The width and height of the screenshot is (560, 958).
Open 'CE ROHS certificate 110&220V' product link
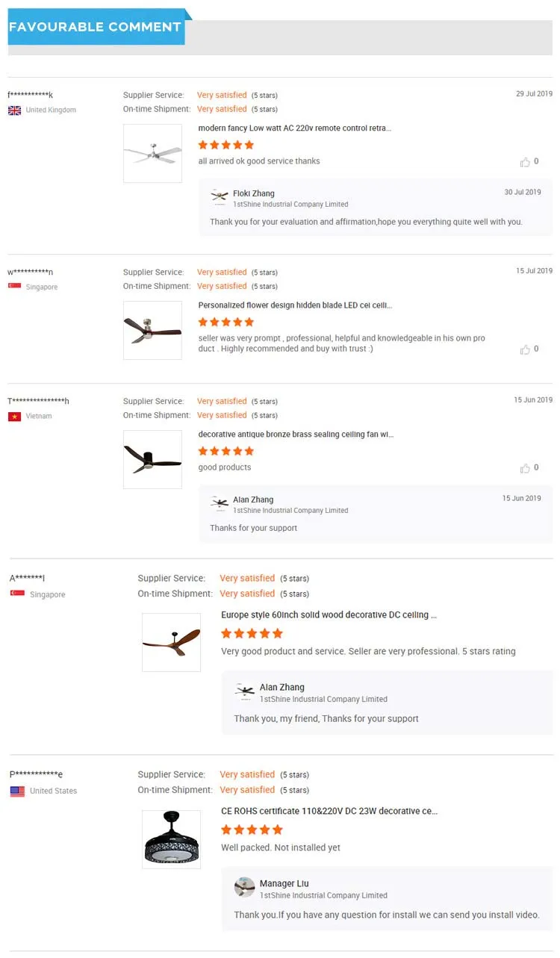(329, 811)
